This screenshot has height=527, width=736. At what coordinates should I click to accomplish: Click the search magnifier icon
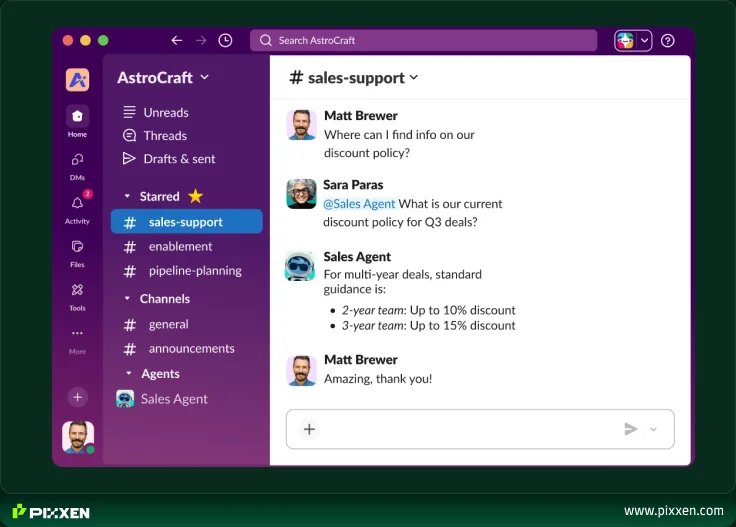click(266, 40)
